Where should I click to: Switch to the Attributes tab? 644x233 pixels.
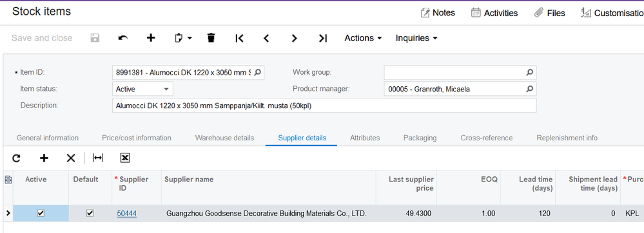click(365, 138)
